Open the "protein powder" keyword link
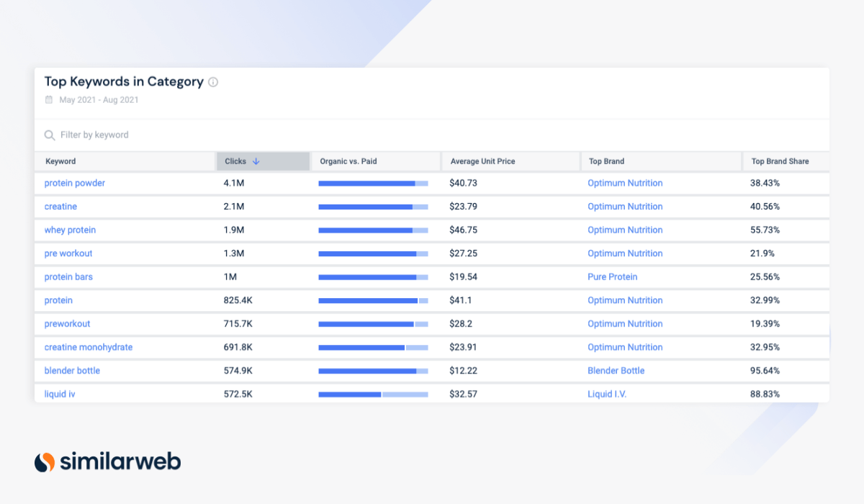The image size is (864, 504). click(x=75, y=183)
